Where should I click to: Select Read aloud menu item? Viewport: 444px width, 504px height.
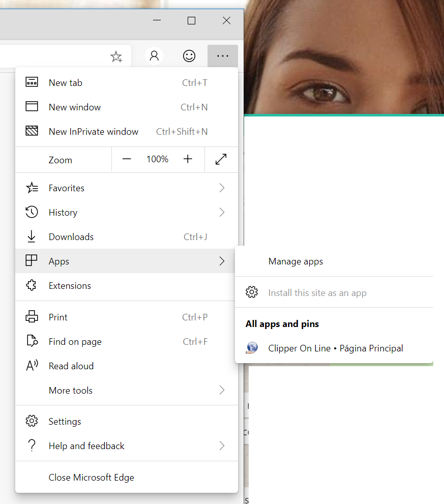(71, 366)
